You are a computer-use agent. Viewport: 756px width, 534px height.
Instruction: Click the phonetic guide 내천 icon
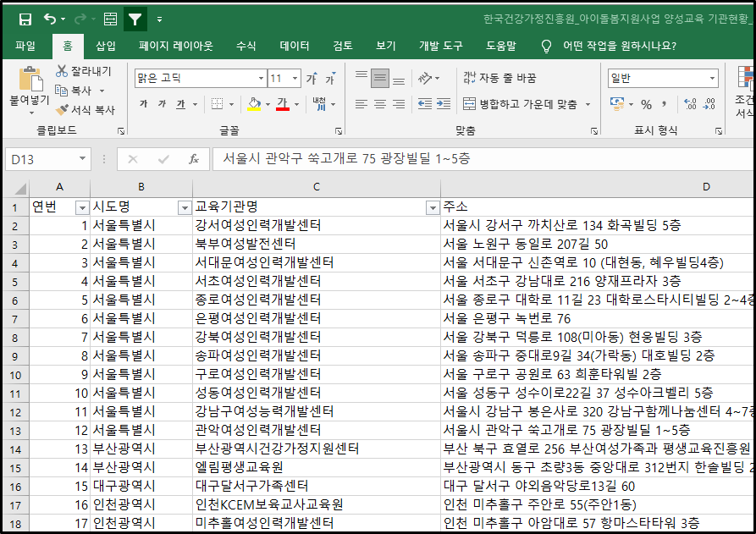[x=319, y=104]
